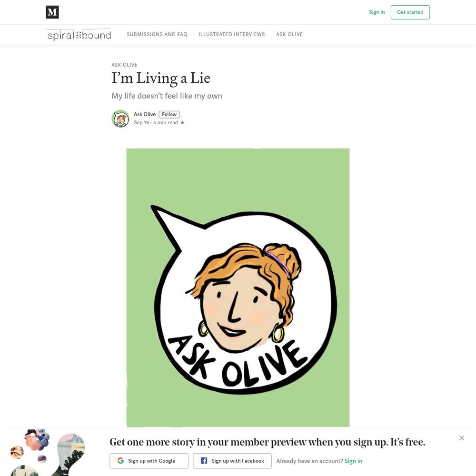Follow the Ask Olive author
The width and height of the screenshot is (476, 476).
pos(169,114)
